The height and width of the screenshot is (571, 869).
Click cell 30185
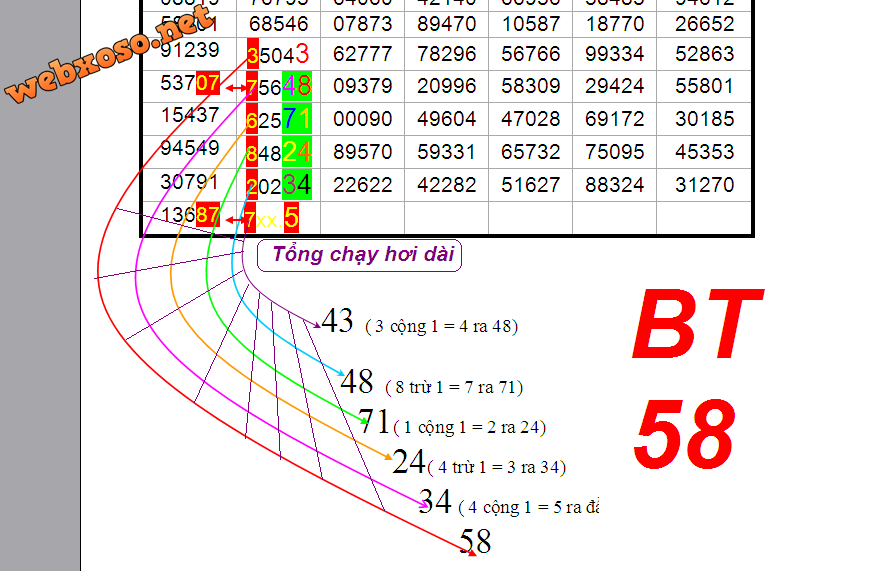point(704,119)
